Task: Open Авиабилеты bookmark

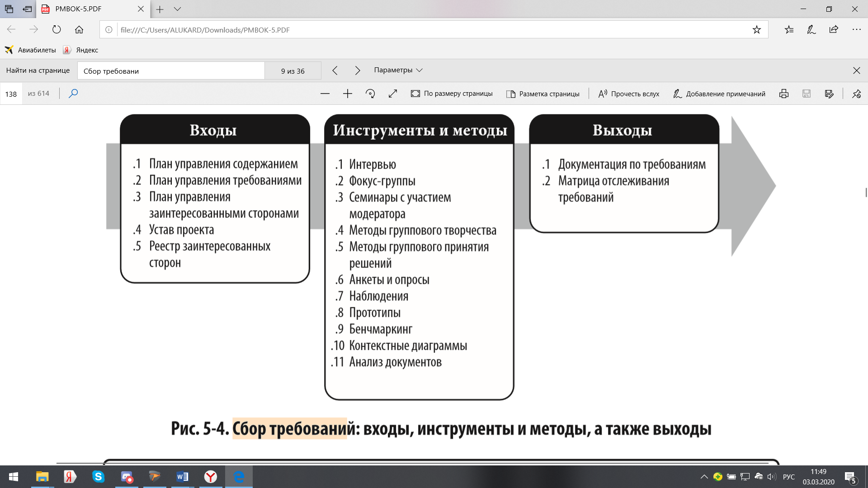Action: tap(30, 50)
